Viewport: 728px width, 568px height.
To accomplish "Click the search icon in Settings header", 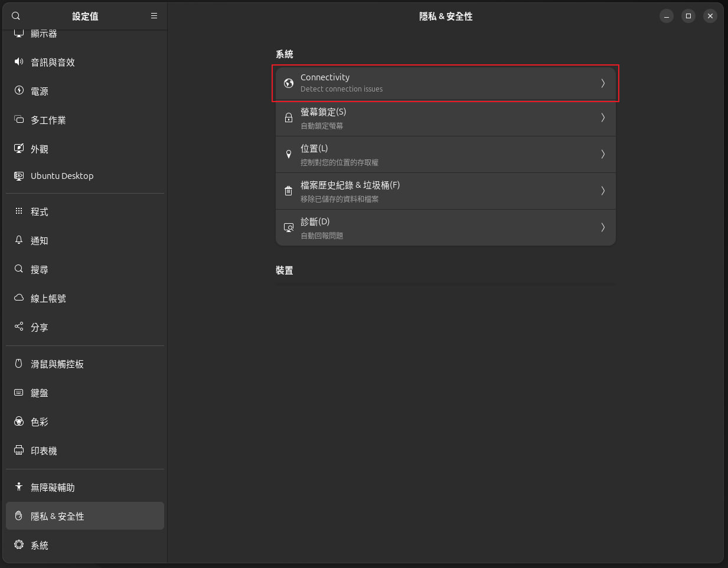I will (x=16, y=16).
